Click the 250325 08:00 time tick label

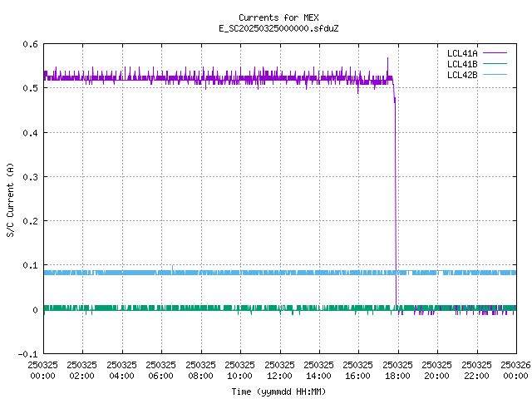(200, 370)
